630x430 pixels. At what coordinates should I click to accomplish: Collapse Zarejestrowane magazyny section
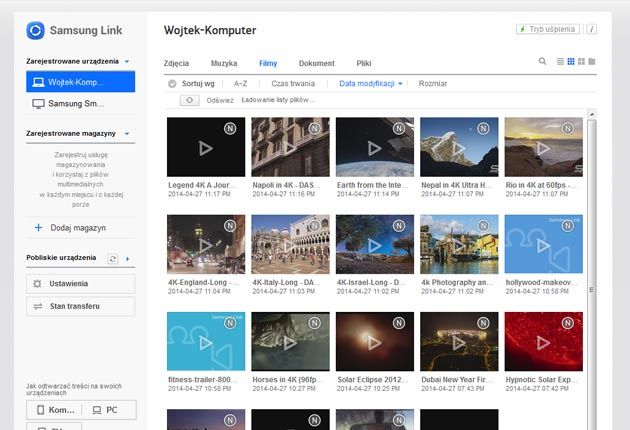[x=127, y=133]
